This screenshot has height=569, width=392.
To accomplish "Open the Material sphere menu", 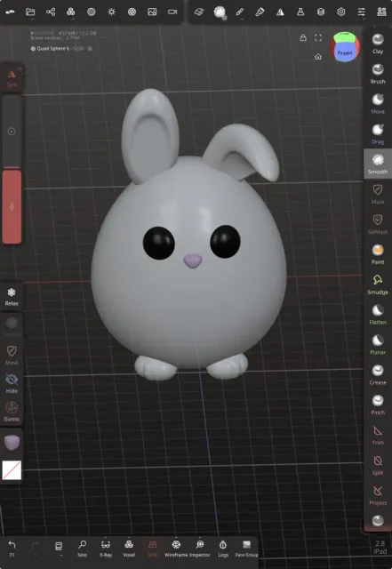I will point(91,12).
